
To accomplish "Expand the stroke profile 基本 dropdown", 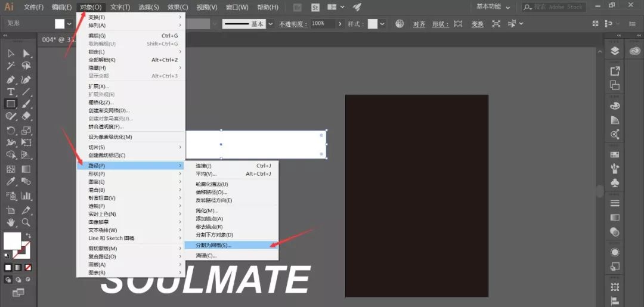I will pos(270,24).
